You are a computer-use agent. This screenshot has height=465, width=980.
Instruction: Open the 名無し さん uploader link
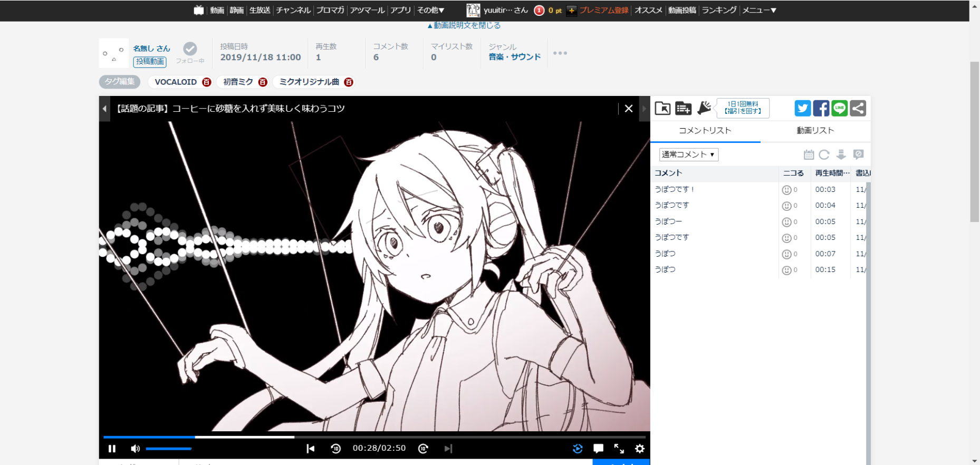[x=151, y=49]
